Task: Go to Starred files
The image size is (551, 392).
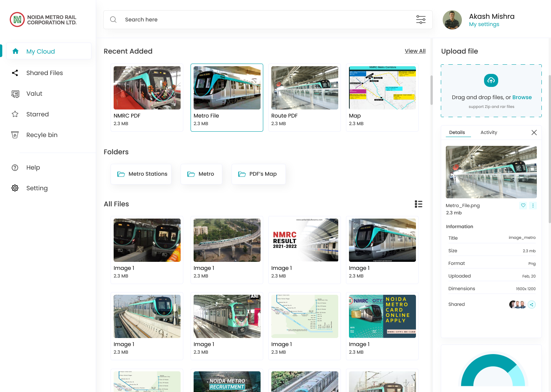Action: click(37, 114)
